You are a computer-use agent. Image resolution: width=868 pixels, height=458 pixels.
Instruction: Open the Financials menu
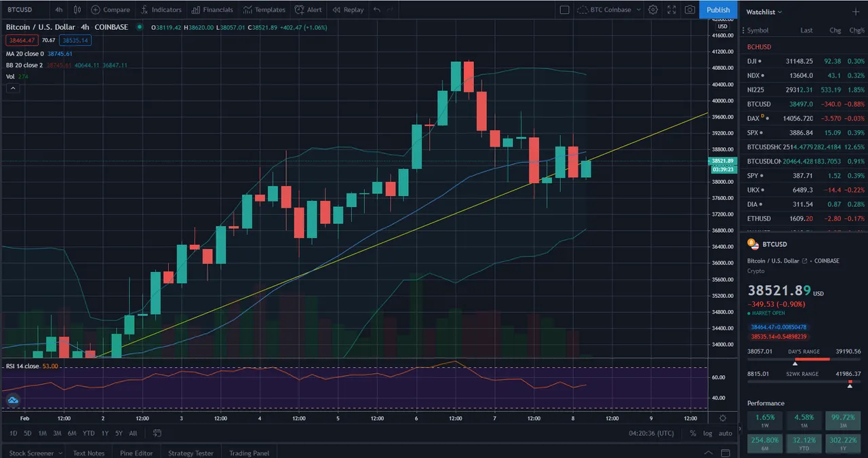212,9
